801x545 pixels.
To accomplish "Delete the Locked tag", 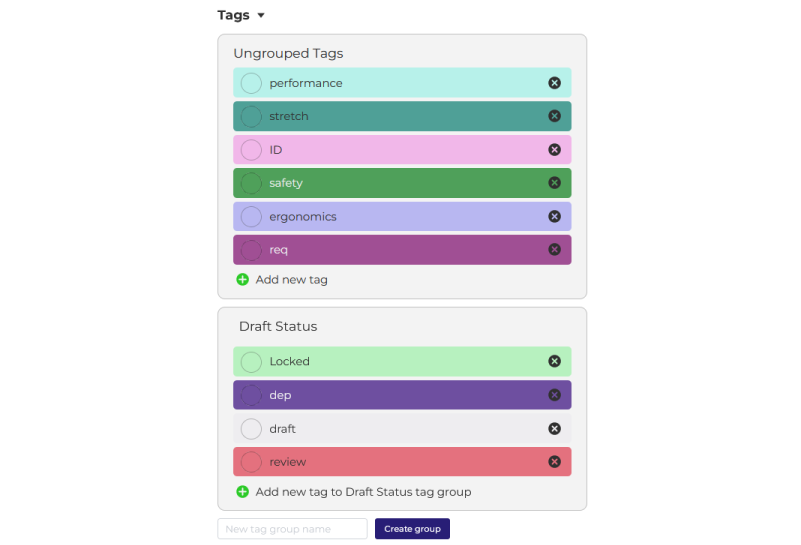I will tap(554, 362).
